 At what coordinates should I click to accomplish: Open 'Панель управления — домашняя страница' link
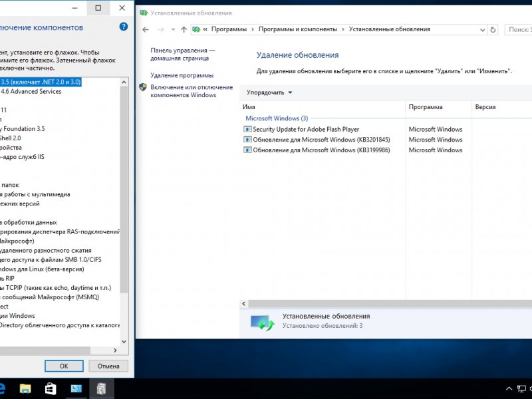click(183, 55)
